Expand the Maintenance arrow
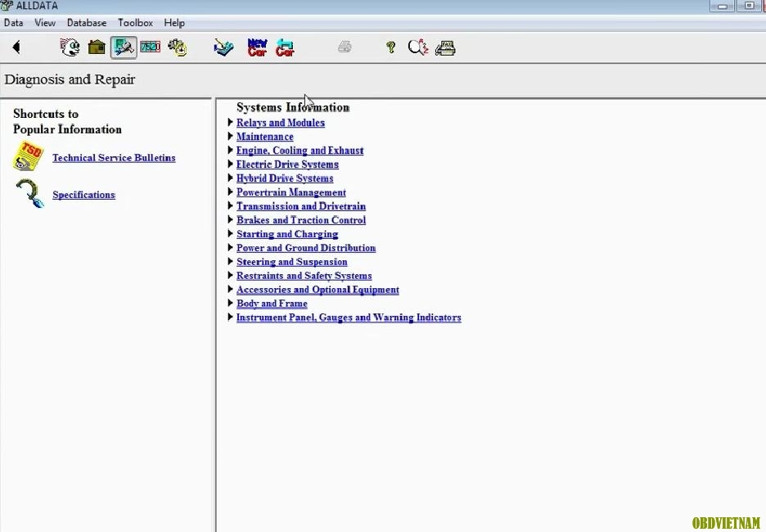 click(x=230, y=136)
